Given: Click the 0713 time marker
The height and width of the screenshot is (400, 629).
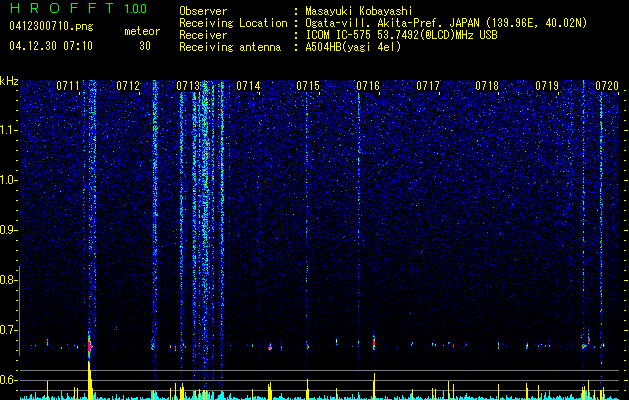Looking at the screenshot, I should point(188,85).
